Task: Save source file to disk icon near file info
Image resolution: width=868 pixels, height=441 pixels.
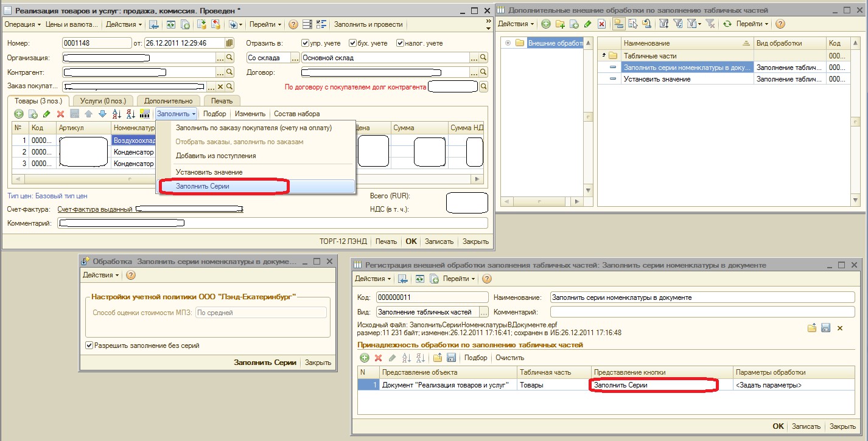Action: (x=826, y=328)
